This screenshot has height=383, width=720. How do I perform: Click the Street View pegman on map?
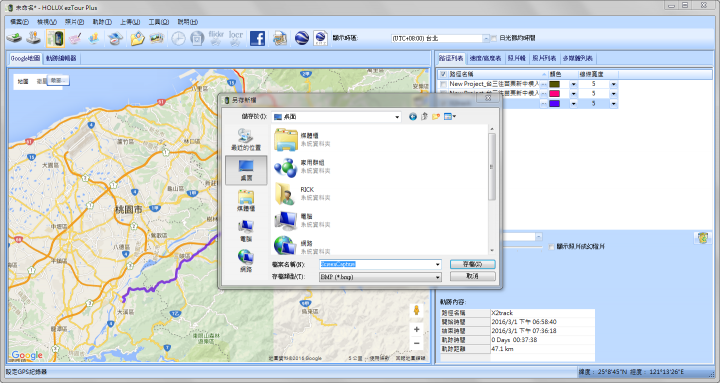point(416,310)
